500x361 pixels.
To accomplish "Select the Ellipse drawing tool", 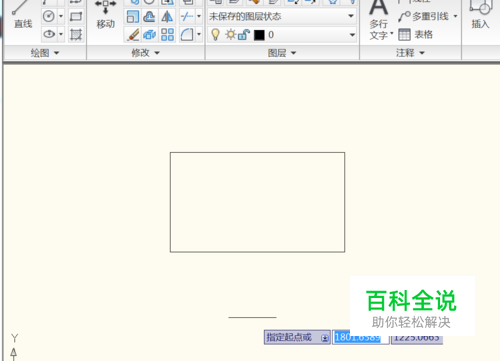I will pos(49,34).
